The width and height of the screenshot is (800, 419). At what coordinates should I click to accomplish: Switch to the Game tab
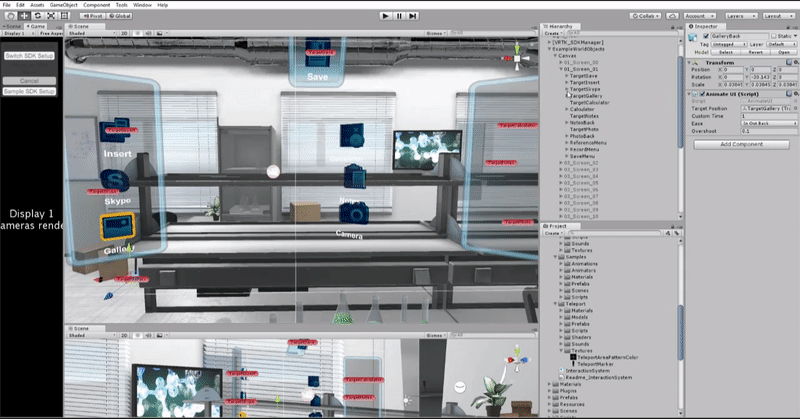pyautogui.click(x=36, y=26)
